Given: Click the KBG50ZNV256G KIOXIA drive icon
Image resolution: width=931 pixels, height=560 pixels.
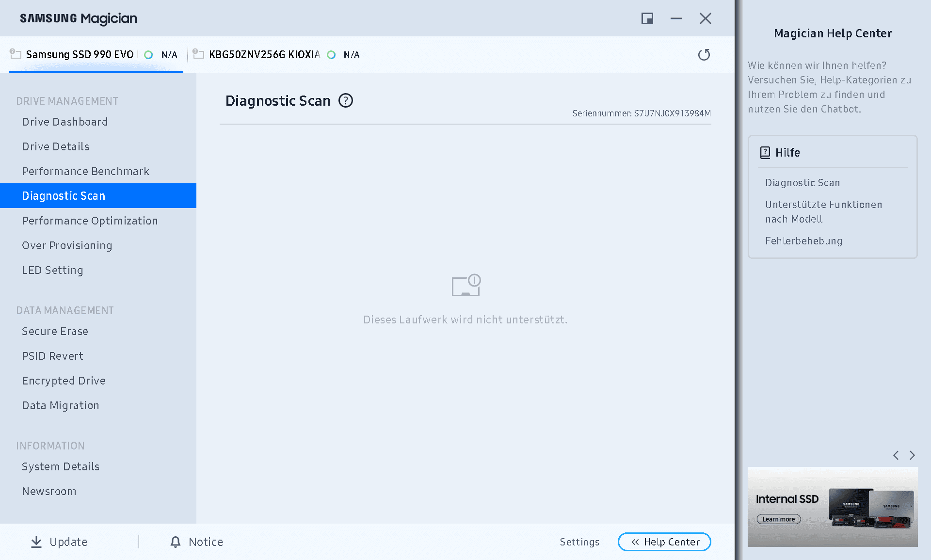Looking at the screenshot, I should pyautogui.click(x=198, y=54).
